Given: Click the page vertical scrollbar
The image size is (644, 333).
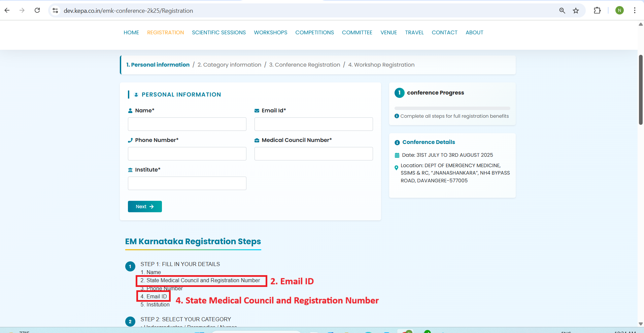Looking at the screenshot, I should click(x=641, y=90).
